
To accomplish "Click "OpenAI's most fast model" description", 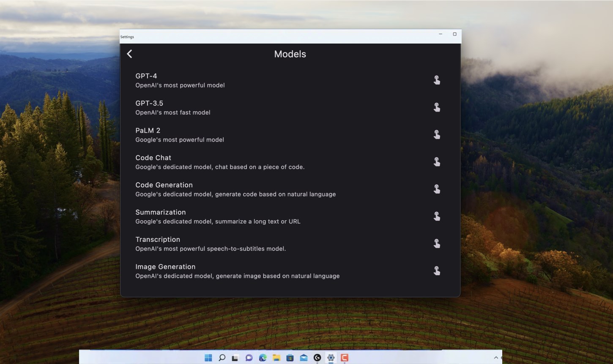I will point(173,112).
